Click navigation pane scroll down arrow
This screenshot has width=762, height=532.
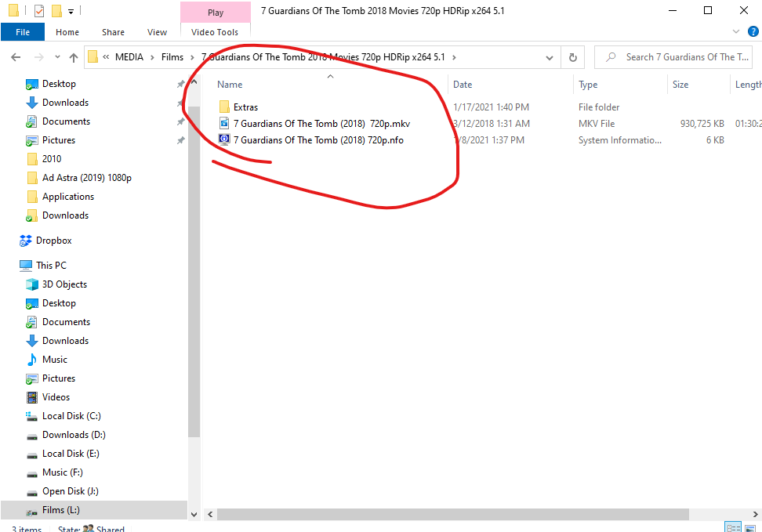click(194, 514)
